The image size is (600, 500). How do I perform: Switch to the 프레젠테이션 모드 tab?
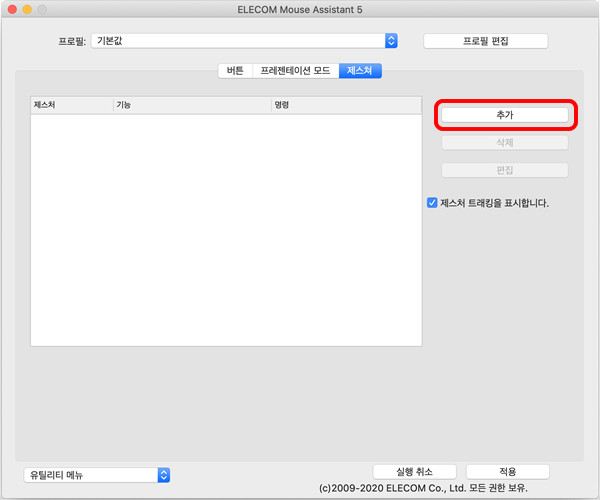point(295,71)
